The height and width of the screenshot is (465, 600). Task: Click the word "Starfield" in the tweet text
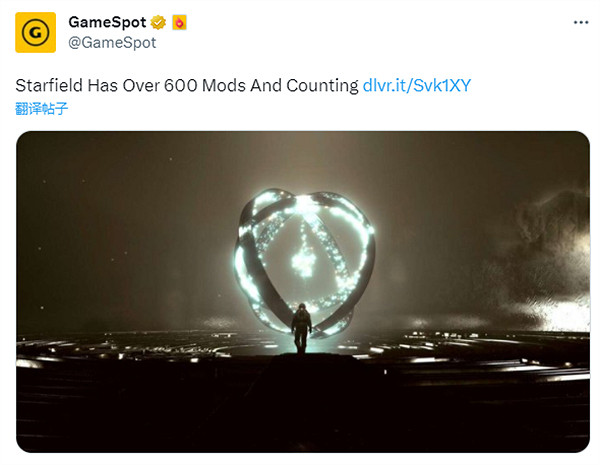[47, 86]
